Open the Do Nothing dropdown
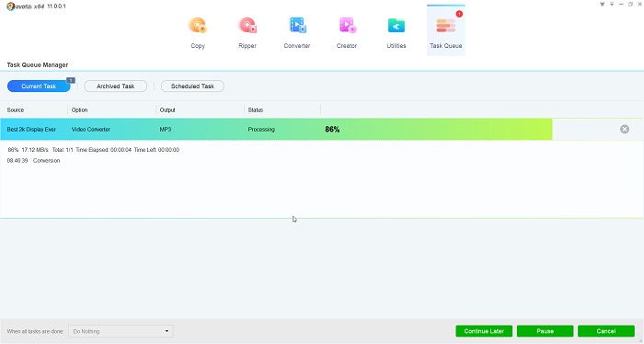 click(121, 331)
